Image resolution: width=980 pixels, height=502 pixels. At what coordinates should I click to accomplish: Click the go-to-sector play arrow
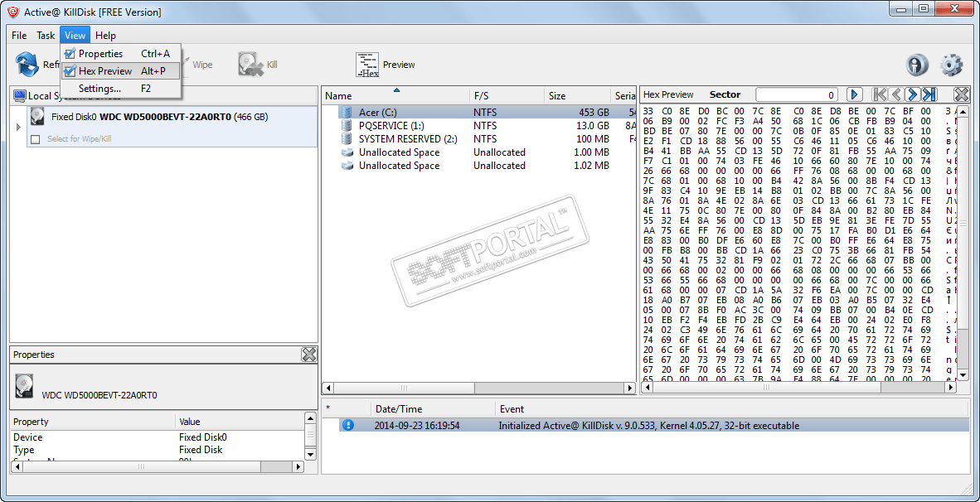pos(854,94)
